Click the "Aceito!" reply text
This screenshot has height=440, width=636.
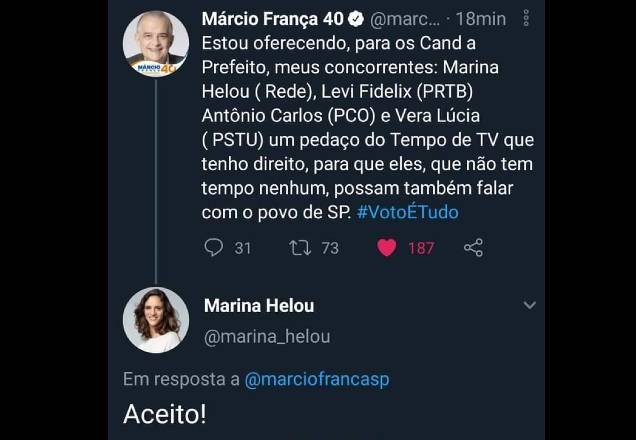point(166,413)
